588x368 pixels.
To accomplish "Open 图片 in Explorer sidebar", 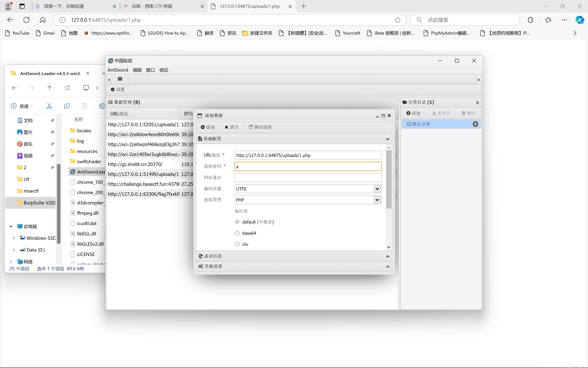I will pos(28,132).
